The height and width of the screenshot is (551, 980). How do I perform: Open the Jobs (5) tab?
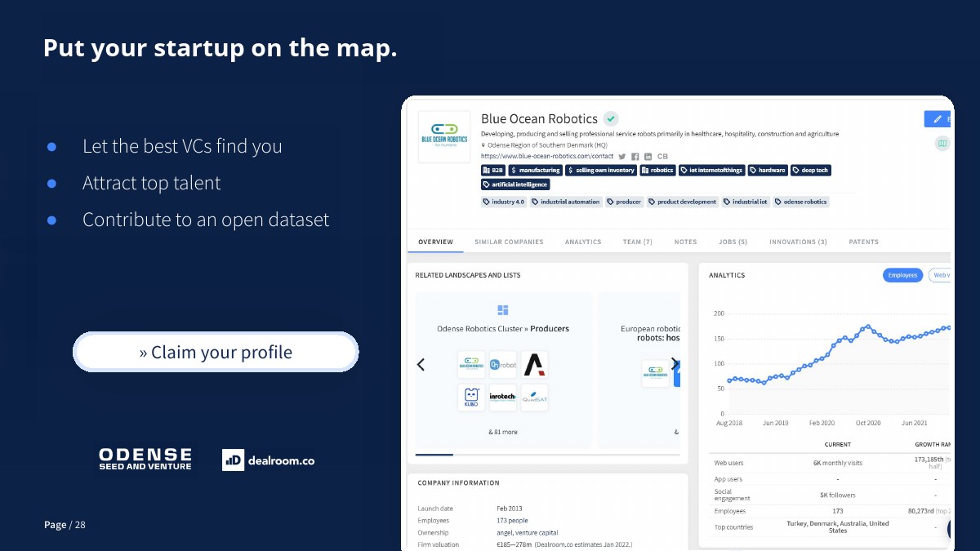pos(733,242)
